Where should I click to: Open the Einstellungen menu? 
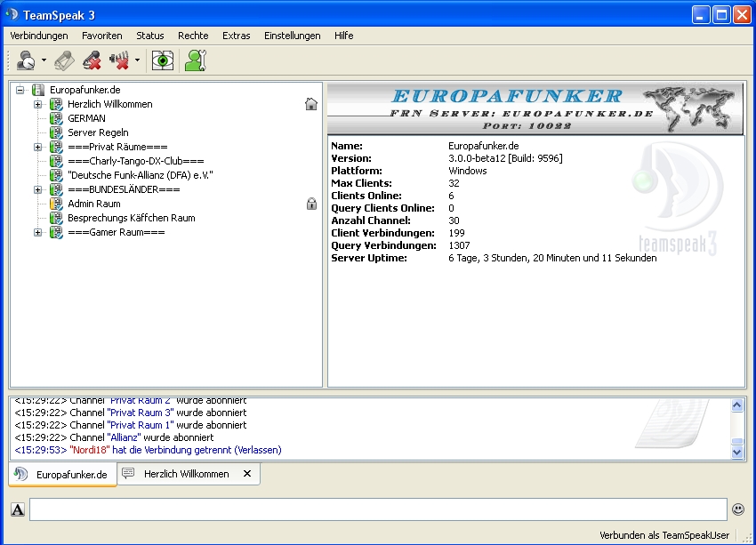pyautogui.click(x=293, y=36)
